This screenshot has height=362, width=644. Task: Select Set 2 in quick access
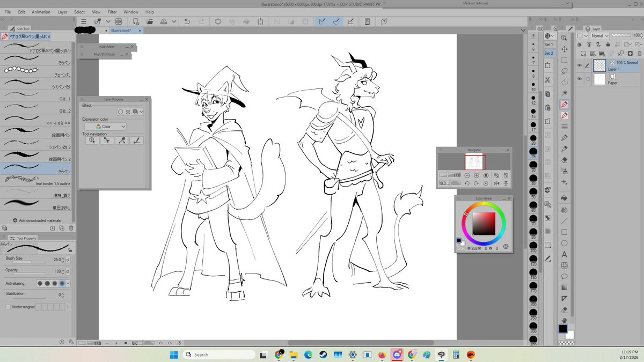(x=548, y=53)
